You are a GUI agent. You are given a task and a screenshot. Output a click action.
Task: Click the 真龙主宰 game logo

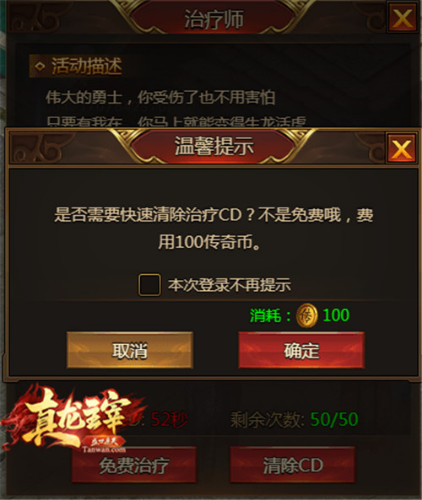[x=72, y=417]
